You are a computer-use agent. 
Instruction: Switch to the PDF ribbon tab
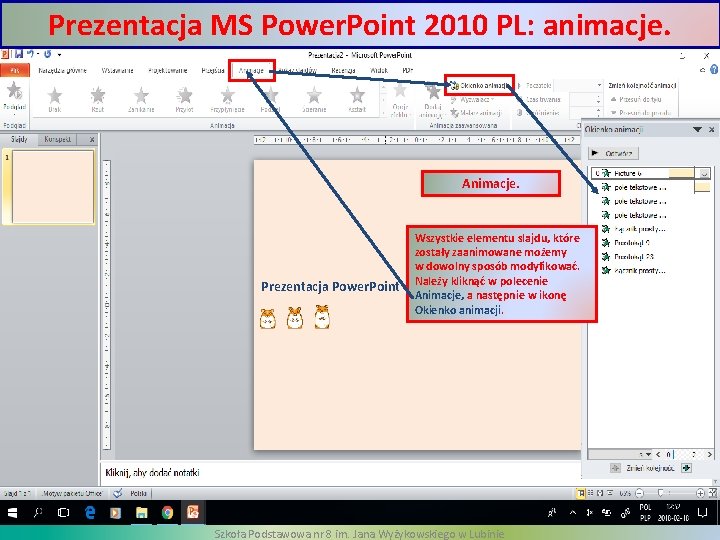pos(407,70)
